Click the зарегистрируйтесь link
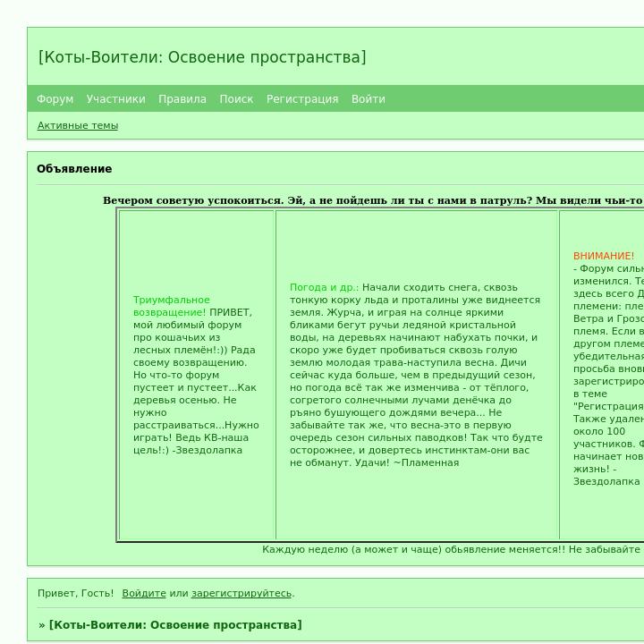The image size is (644, 644). click(x=241, y=594)
